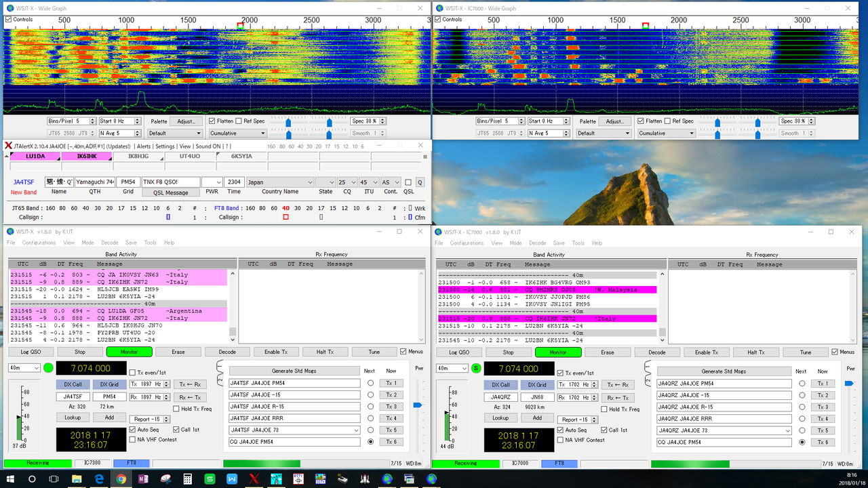The height and width of the screenshot is (488, 868).
Task: Adjust Pwr slider in left WSJT-X window
Action: pyautogui.click(x=418, y=405)
